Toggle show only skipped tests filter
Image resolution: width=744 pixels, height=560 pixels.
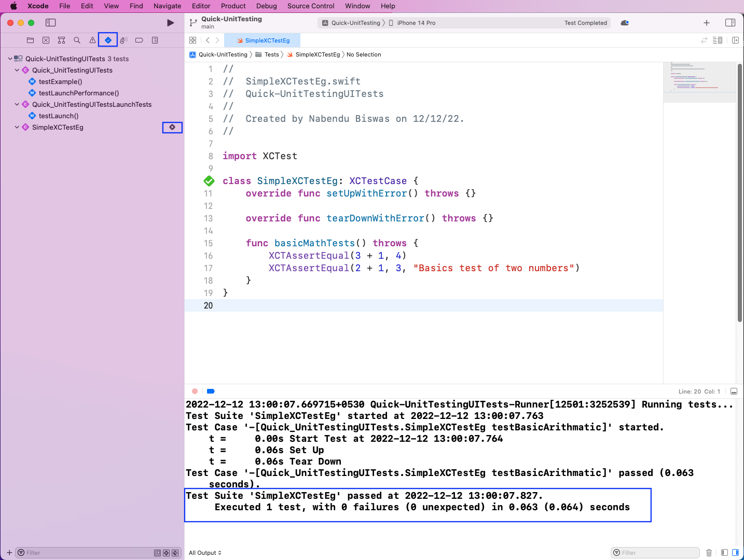(x=175, y=553)
